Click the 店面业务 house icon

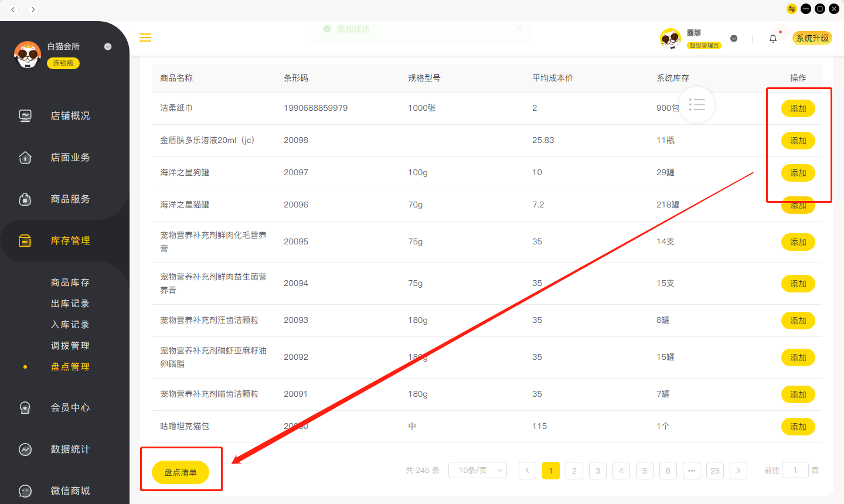(x=25, y=157)
